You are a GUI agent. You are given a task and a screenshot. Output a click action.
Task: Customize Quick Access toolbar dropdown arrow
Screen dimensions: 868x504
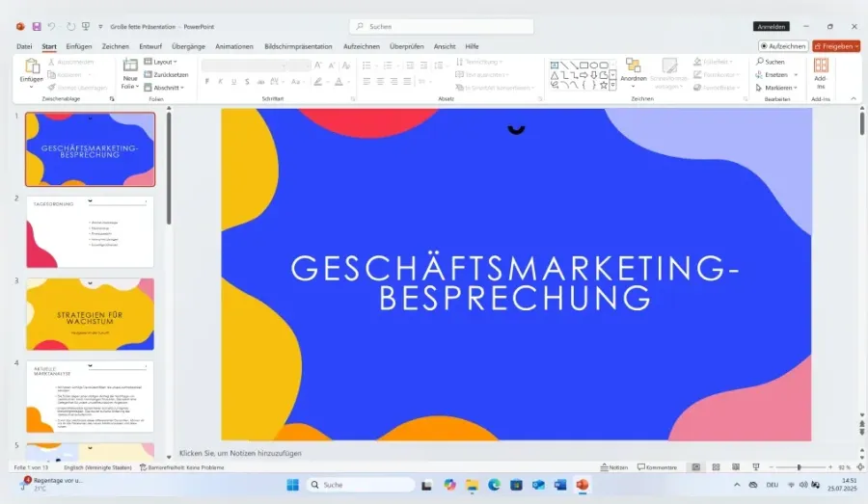click(100, 27)
